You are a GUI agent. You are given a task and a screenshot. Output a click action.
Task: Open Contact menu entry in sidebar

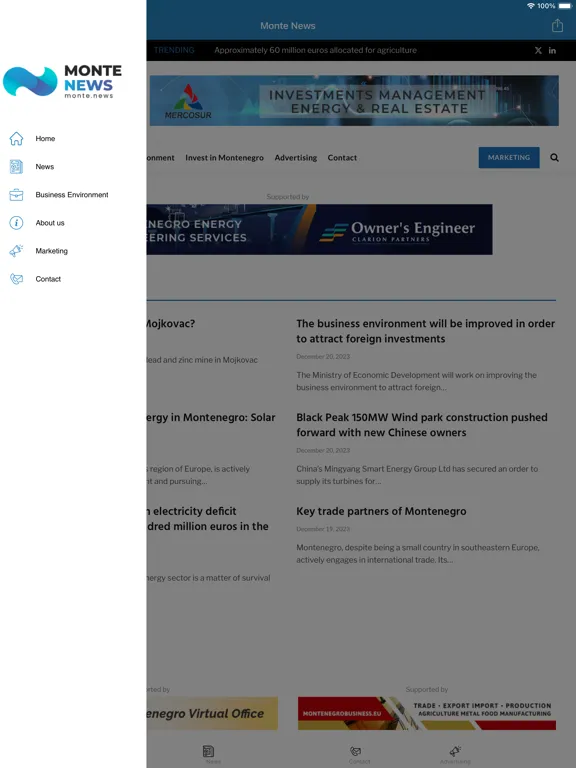(x=48, y=279)
